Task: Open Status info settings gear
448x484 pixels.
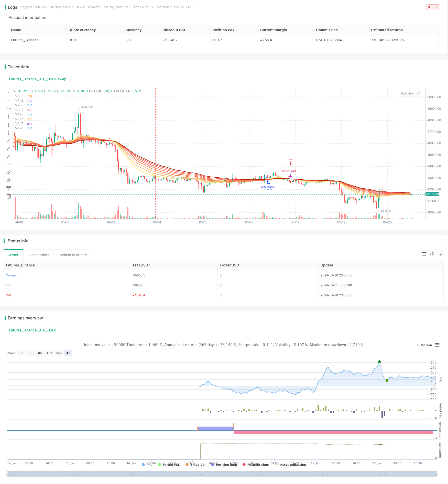Action: pyautogui.click(x=441, y=254)
